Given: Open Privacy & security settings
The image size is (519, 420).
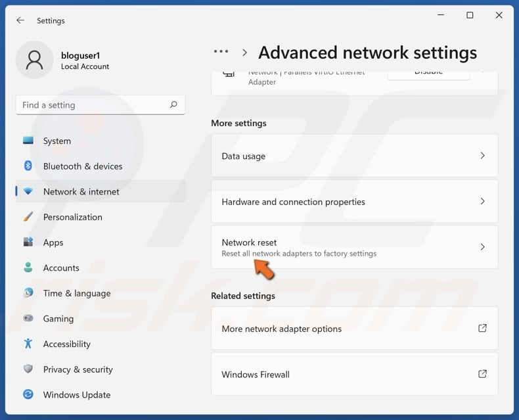Looking at the screenshot, I should click(x=101, y=369).
